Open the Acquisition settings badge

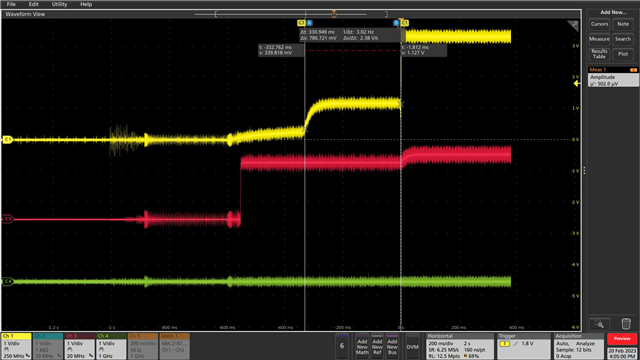point(579,346)
